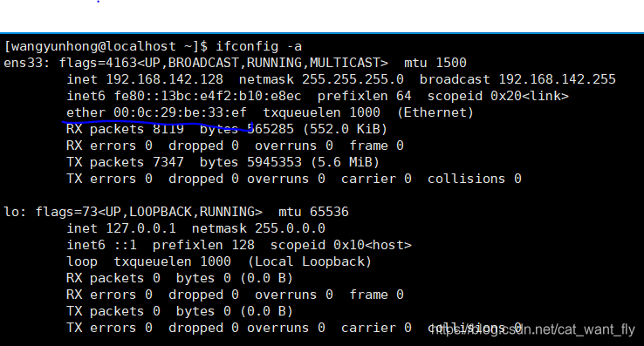Click 'txqueuelen 1000' on the ether line

[322, 112]
